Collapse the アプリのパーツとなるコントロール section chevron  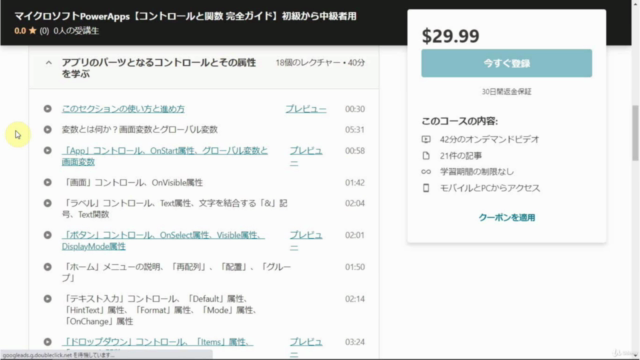49,63
